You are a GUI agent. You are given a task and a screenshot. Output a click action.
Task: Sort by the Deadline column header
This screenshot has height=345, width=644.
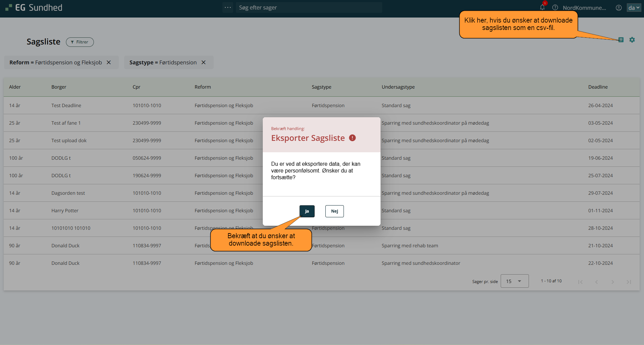[x=598, y=87]
